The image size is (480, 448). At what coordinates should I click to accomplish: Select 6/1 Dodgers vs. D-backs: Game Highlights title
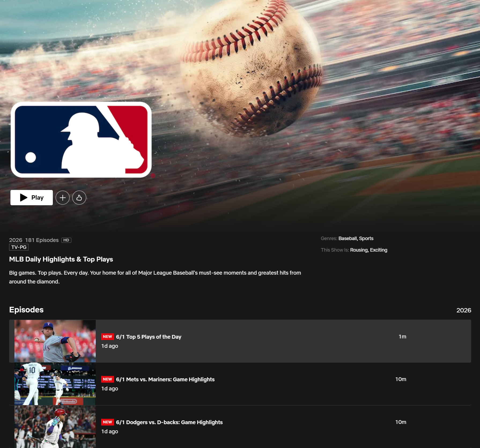169,422
